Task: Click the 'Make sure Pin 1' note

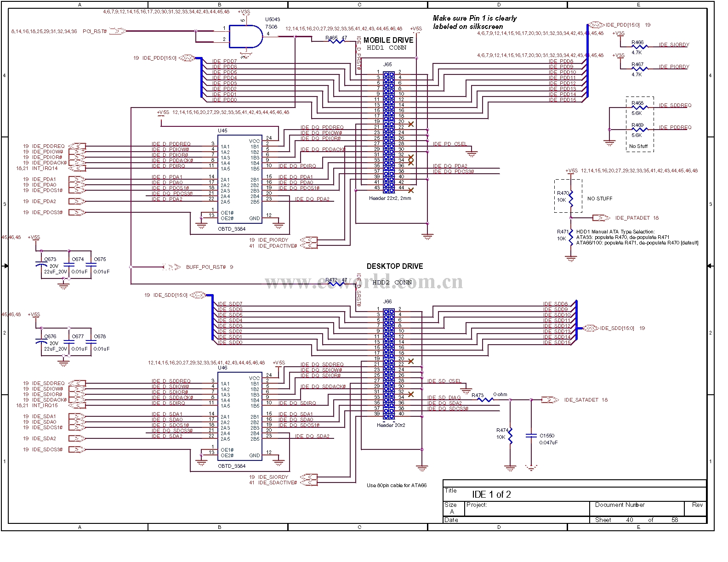Action: [x=475, y=23]
